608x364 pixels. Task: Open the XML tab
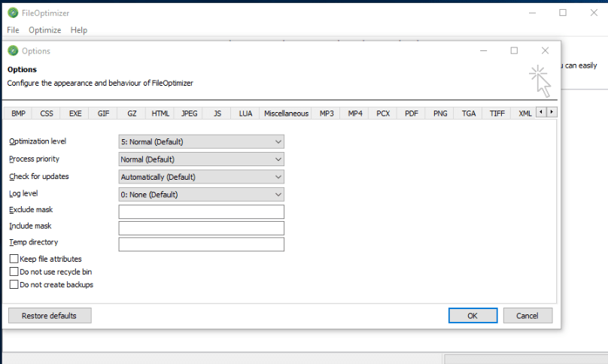tap(525, 114)
